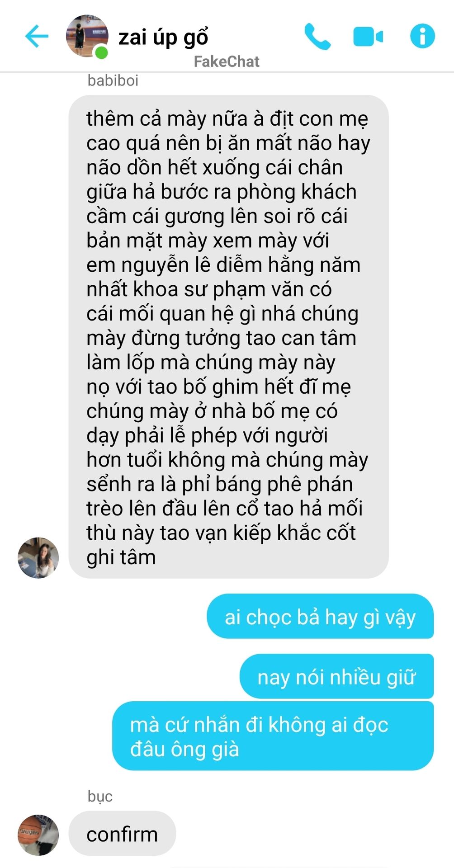Start a video call with camera icon
The height and width of the screenshot is (868, 454).
pyautogui.click(x=368, y=37)
